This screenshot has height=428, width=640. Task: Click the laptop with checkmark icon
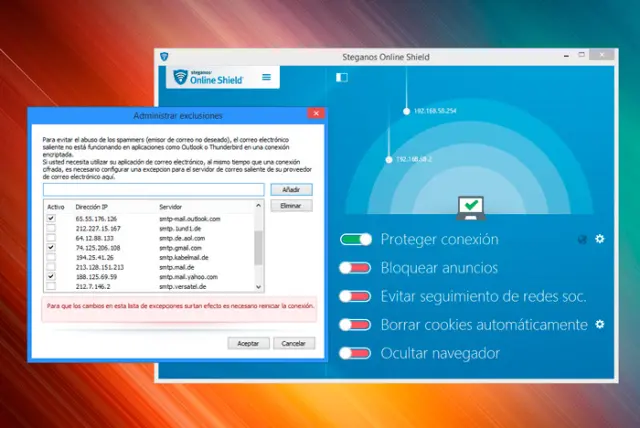pos(470,207)
